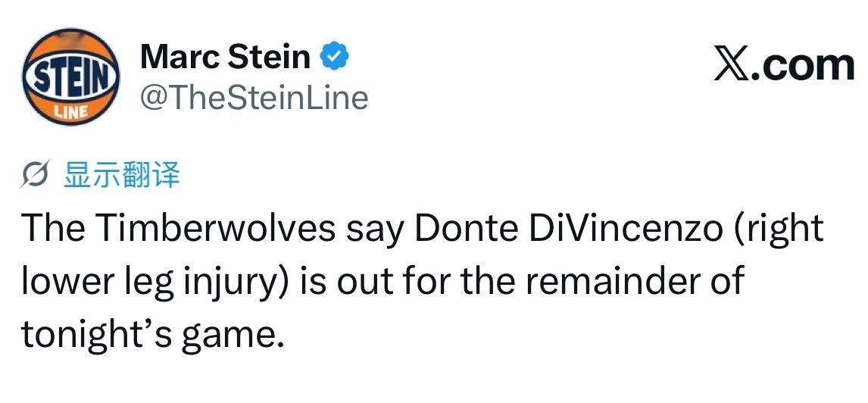Click the slashed-circle translate icon

(x=39, y=176)
